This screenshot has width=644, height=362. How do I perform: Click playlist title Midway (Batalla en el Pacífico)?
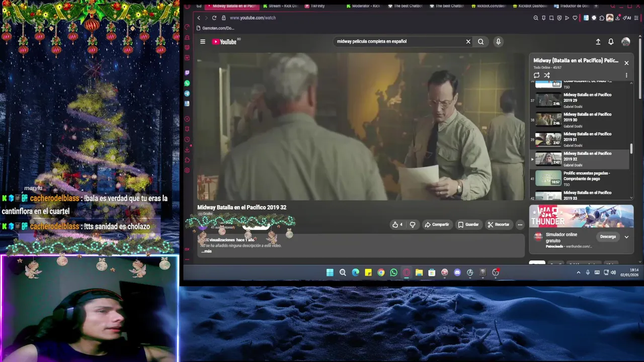point(576,60)
